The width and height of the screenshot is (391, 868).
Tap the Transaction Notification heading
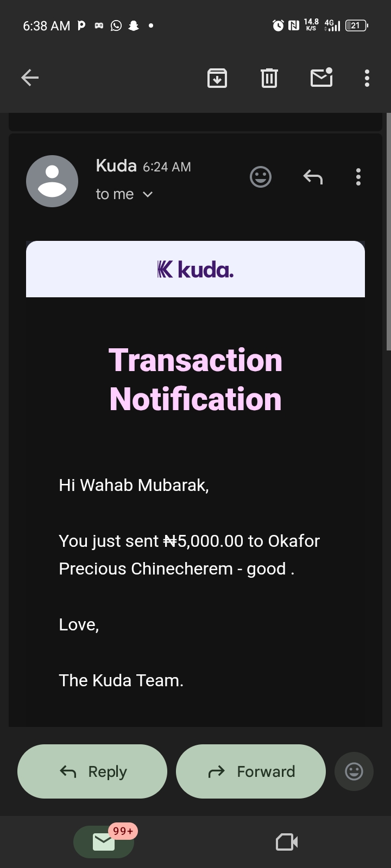[x=195, y=380]
